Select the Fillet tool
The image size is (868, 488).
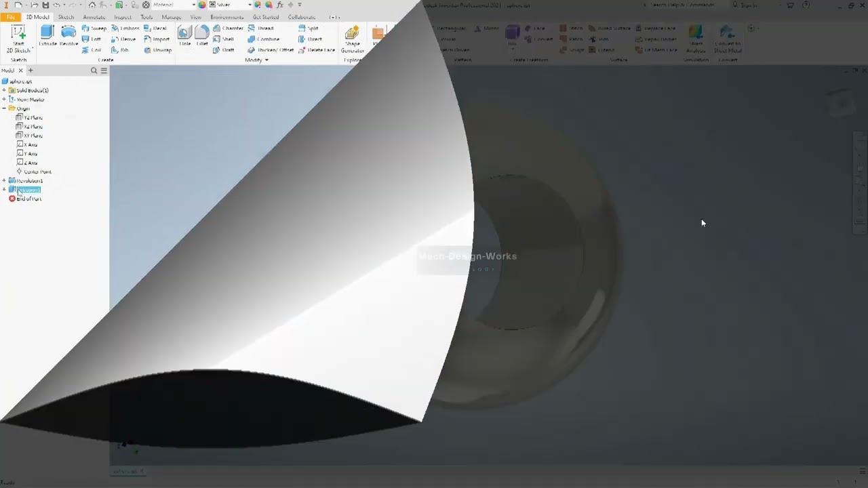tap(202, 36)
